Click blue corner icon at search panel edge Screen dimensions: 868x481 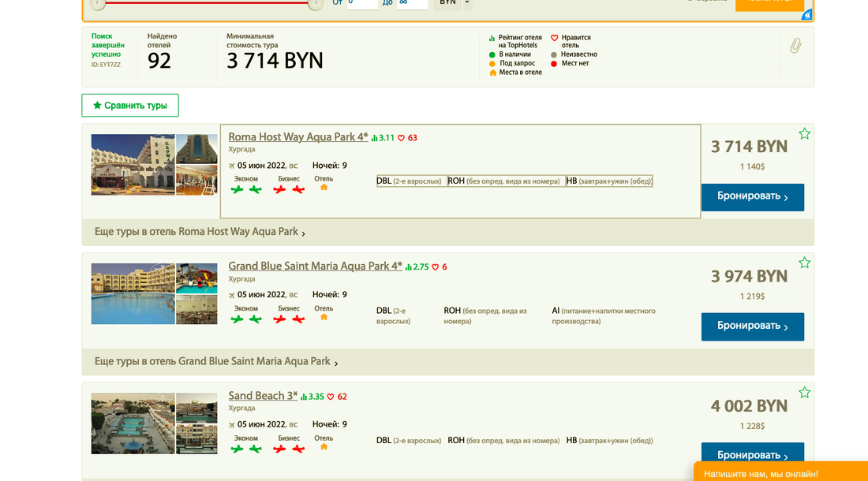pyautogui.click(x=807, y=15)
